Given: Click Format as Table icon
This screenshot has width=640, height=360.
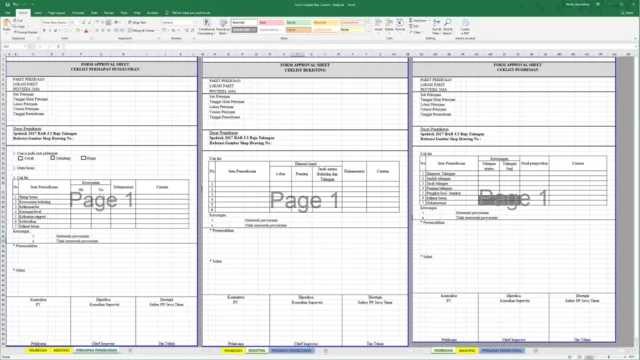Looking at the screenshot, I should (x=223, y=23).
